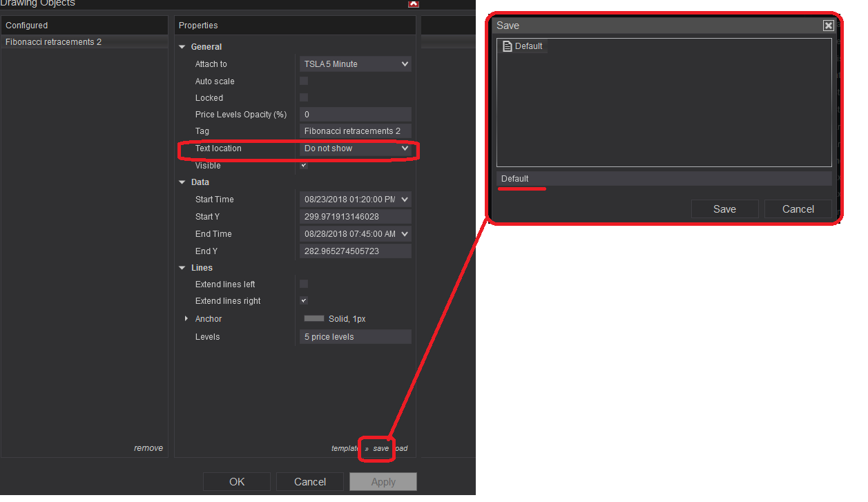Click the Tag input field
Screen dimensions: 868x502
coord(356,131)
